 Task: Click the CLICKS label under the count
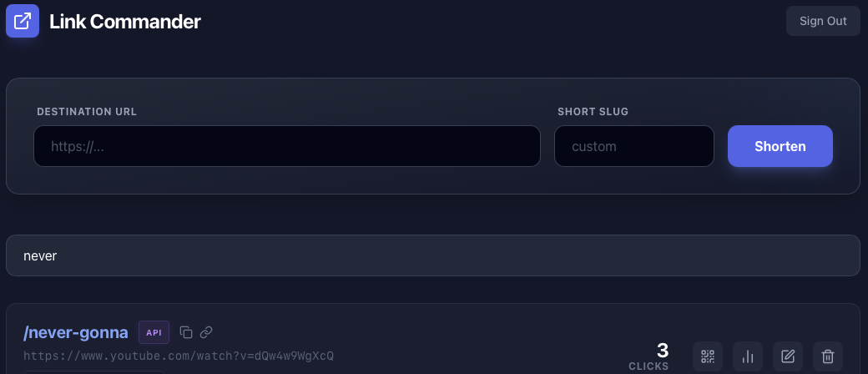[x=648, y=366]
